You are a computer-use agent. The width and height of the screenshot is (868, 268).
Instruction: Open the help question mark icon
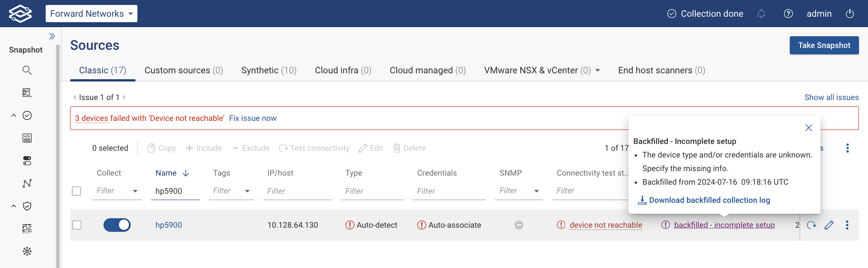788,14
